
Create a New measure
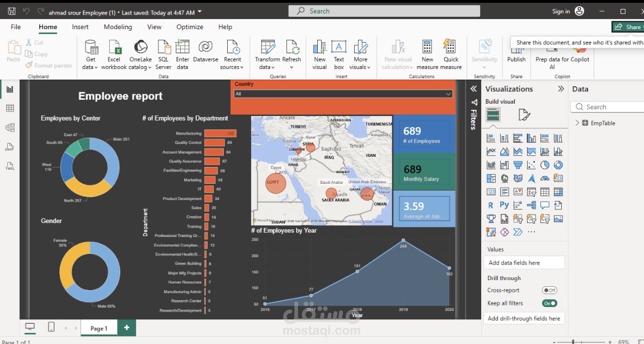click(427, 55)
